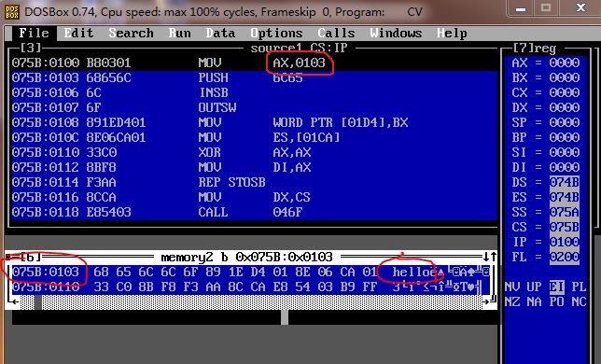Click the memory2 horizontal scrollbar thumb
This screenshot has height=364, width=601.
(38, 301)
